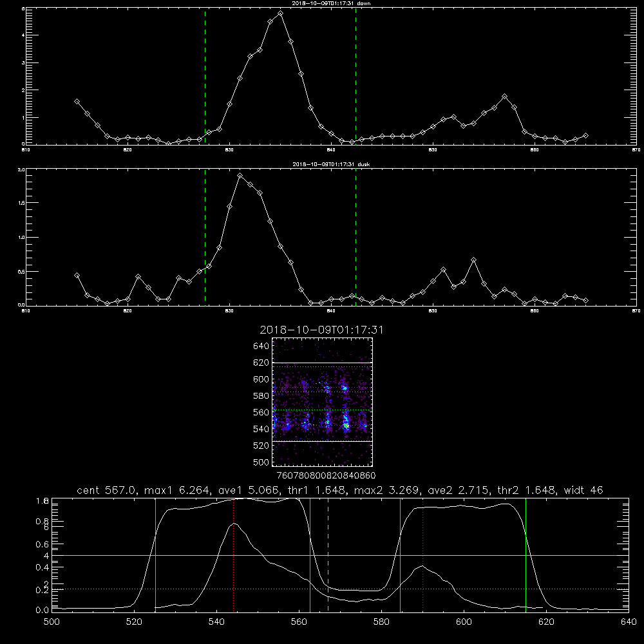This screenshot has width=644, height=644.
Task: Click the right green dashed line in the dawn plot
Action: [355, 76]
